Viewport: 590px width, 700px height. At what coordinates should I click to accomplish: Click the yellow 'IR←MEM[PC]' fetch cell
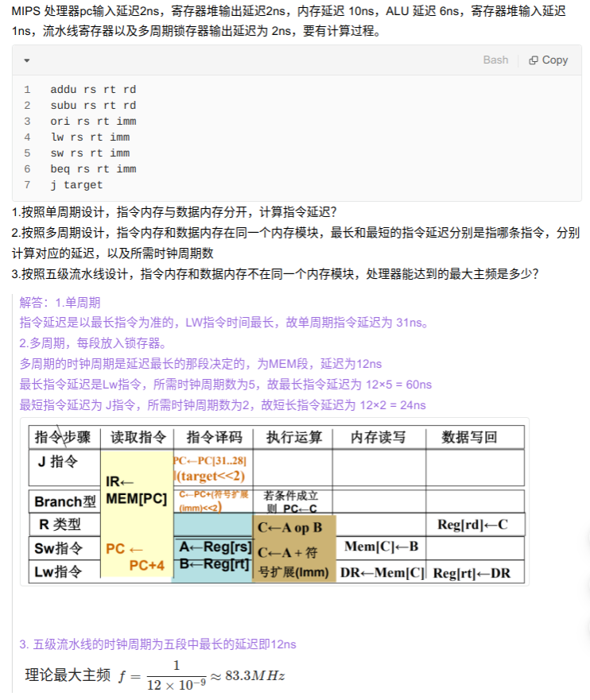click(136, 490)
